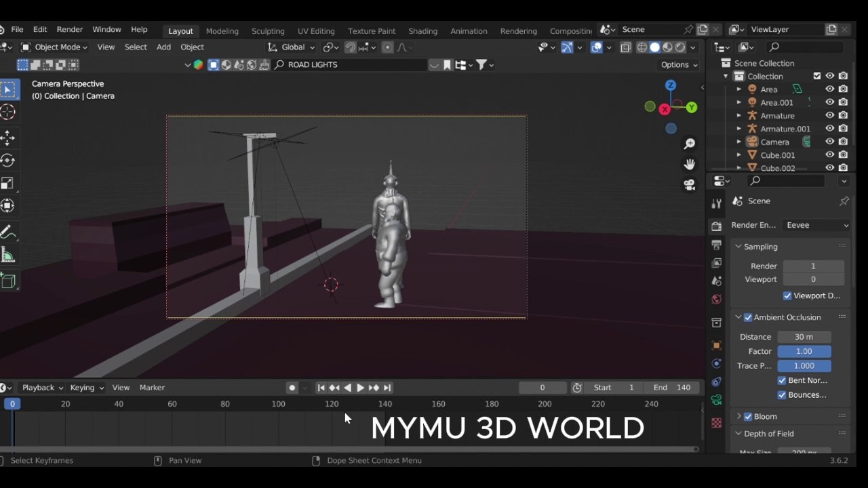868x488 pixels.
Task: Open the Render Engine Eevee dropdown
Action: [x=816, y=225]
